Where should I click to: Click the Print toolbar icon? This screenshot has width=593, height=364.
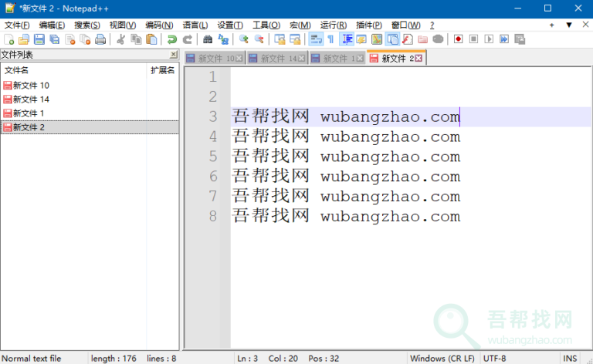pos(100,39)
